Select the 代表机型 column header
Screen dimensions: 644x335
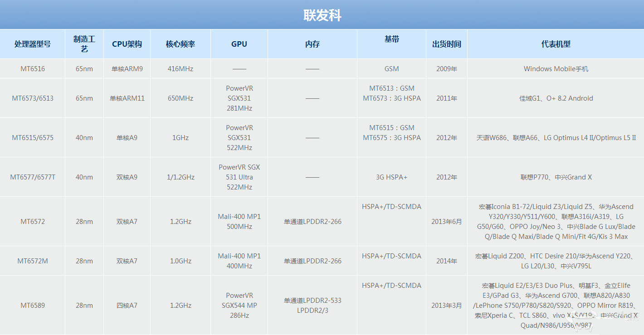[556, 44]
